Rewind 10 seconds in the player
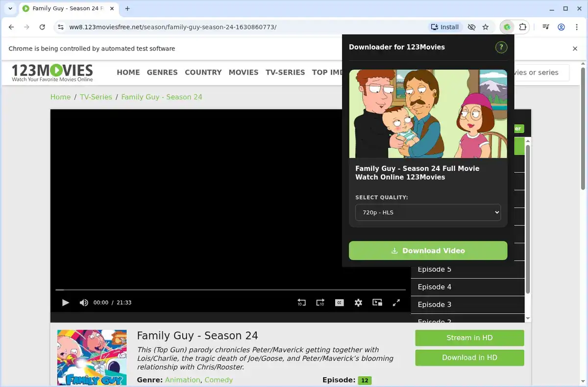588x387 pixels. point(301,303)
